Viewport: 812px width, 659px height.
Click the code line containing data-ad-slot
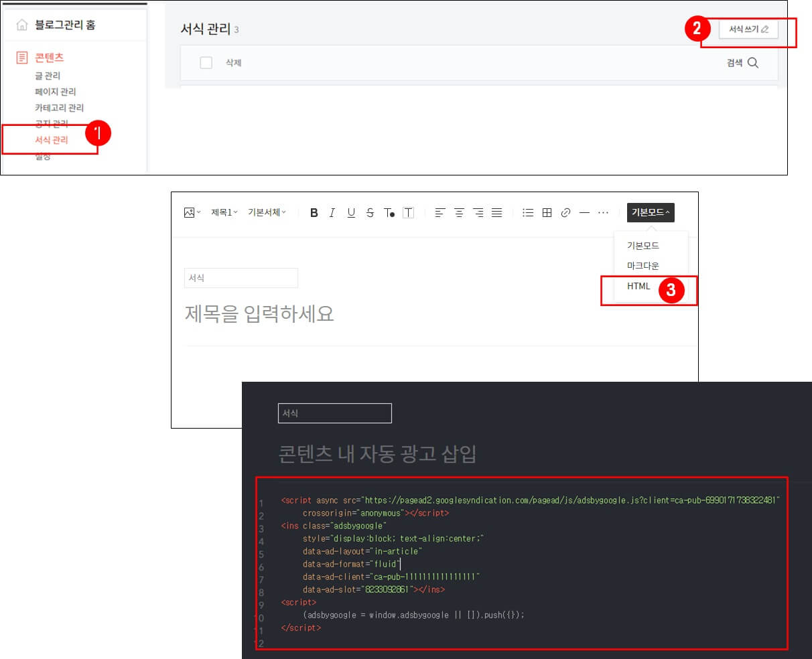click(373, 589)
